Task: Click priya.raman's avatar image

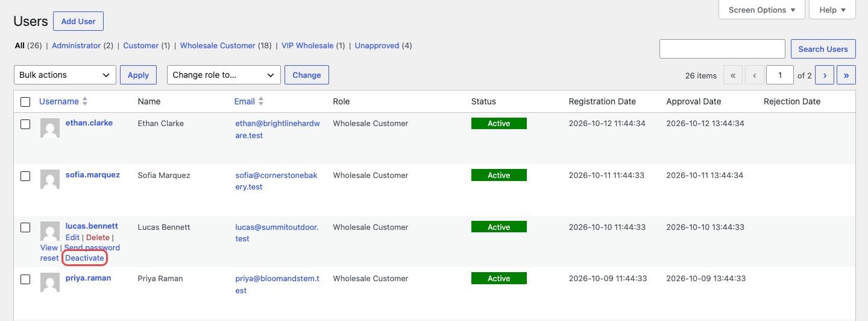Action: click(49, 283)
